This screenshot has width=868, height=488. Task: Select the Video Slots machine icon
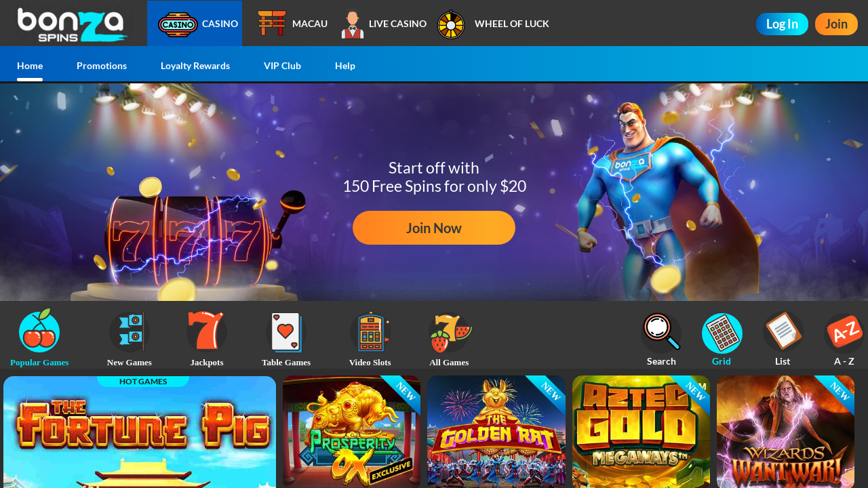pos(370,332)
